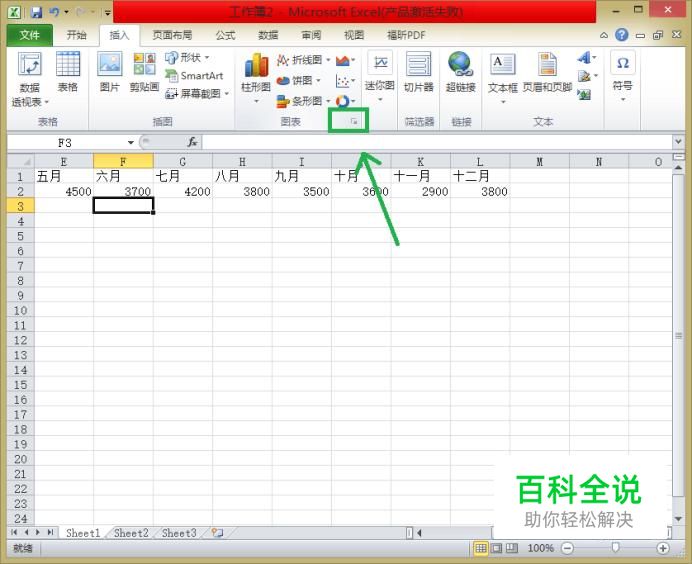
Task: Insert a symbol (符号)
Action: (x=622, y=76)
